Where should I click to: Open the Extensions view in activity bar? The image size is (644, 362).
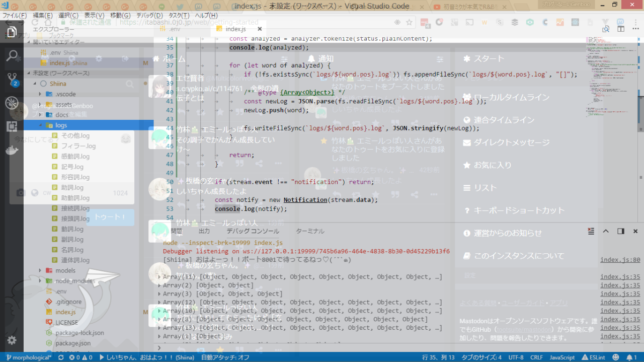12,126
